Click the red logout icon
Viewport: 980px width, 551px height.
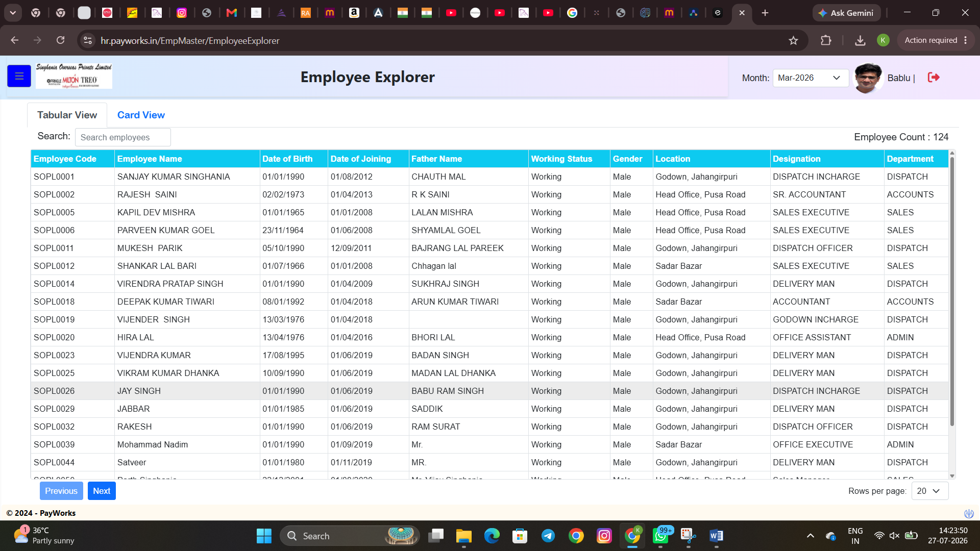click(934, 78)
